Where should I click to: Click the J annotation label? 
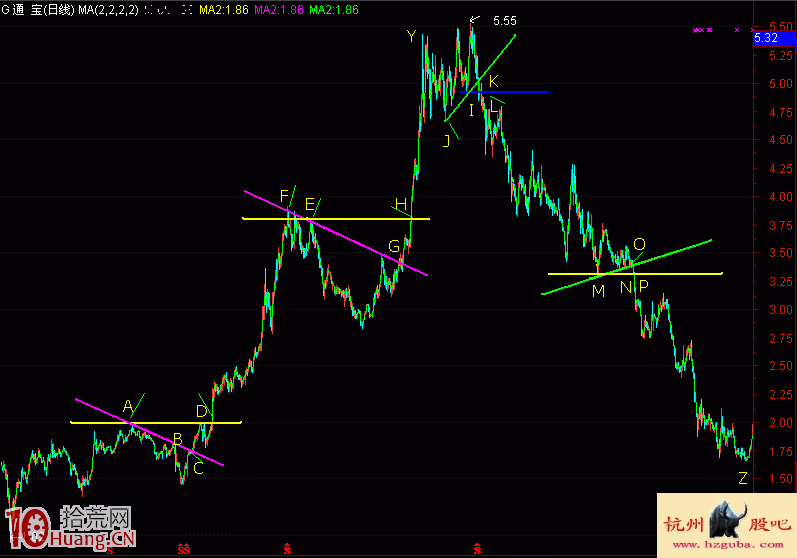coord(447,140)
